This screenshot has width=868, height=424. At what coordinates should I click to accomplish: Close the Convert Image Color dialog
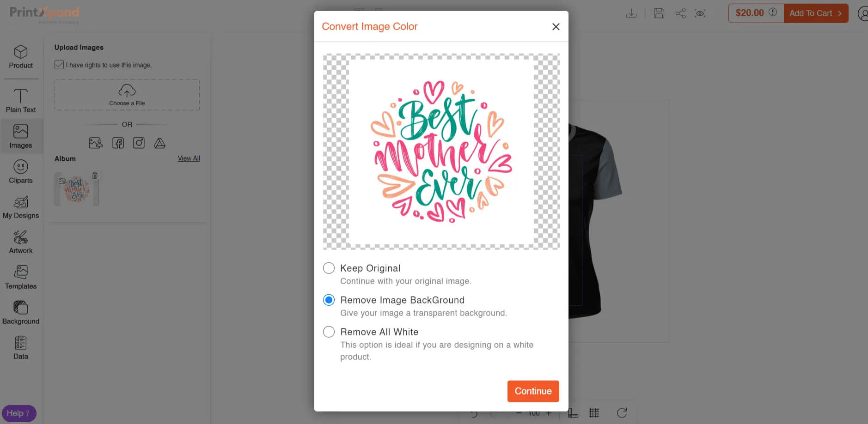point(556,27)
